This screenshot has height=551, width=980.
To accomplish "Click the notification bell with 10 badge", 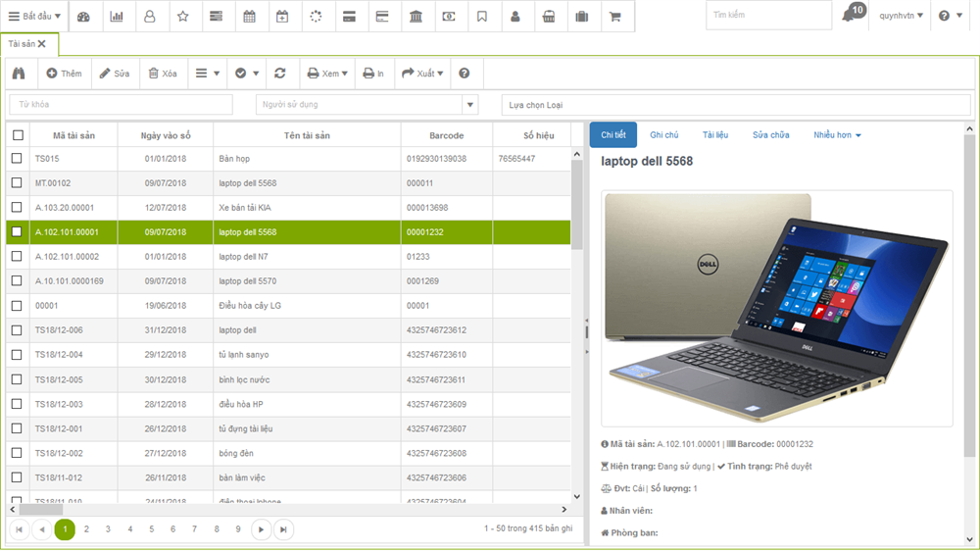I will pos(854,13).
